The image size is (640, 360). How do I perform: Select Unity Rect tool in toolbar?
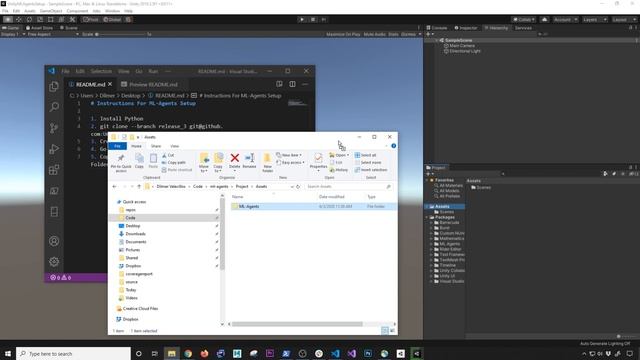tap(51, 20)
